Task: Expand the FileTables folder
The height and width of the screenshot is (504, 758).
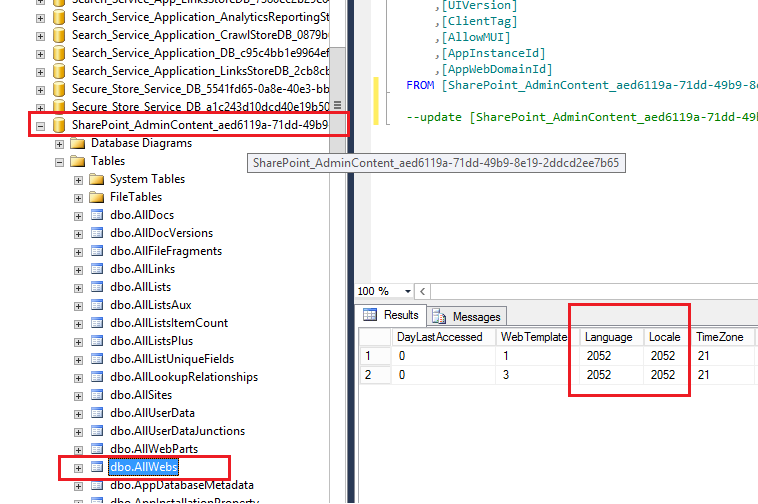Action: point(78,198)
